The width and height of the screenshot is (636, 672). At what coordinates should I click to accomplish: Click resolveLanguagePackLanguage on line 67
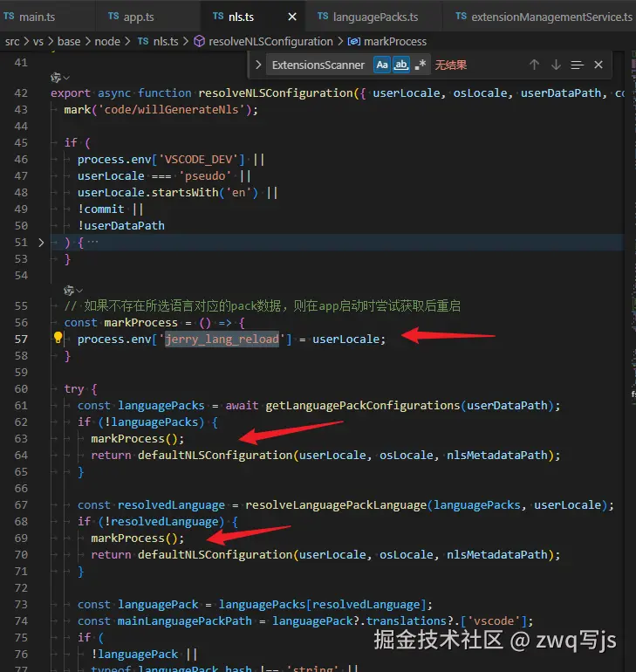tap(336, 504)
